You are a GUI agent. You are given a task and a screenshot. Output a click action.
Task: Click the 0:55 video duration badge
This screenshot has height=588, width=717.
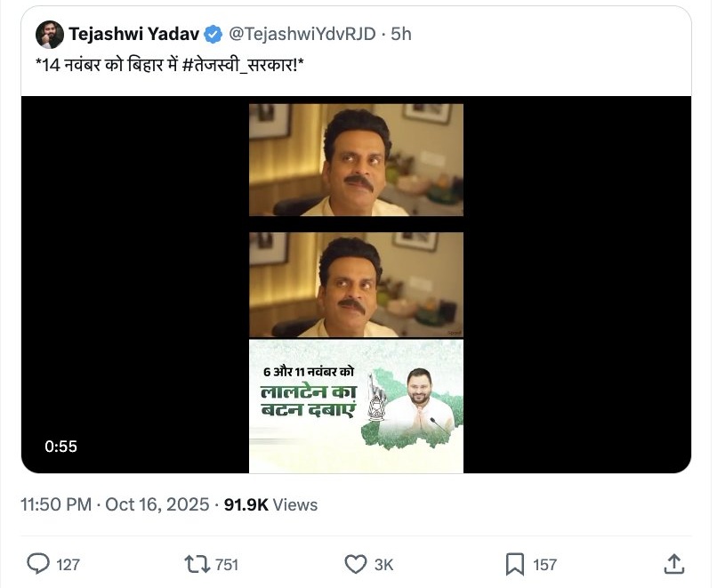[x=61, y=447]
